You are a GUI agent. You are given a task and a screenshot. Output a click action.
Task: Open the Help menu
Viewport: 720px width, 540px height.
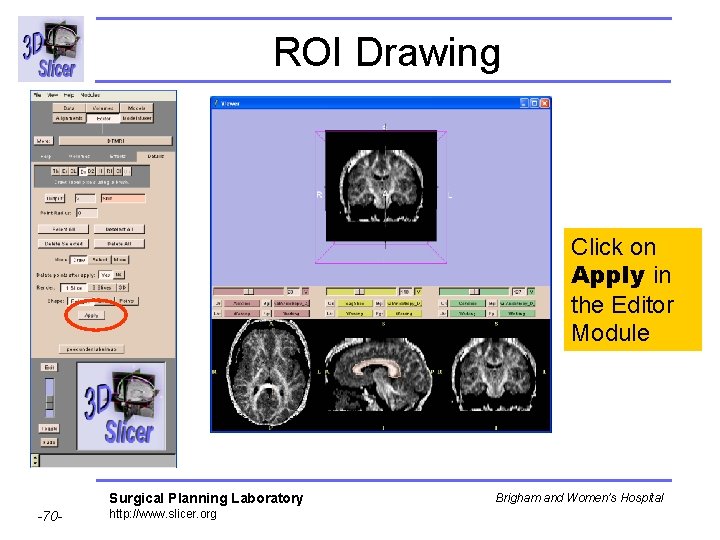tap(68, 95)
